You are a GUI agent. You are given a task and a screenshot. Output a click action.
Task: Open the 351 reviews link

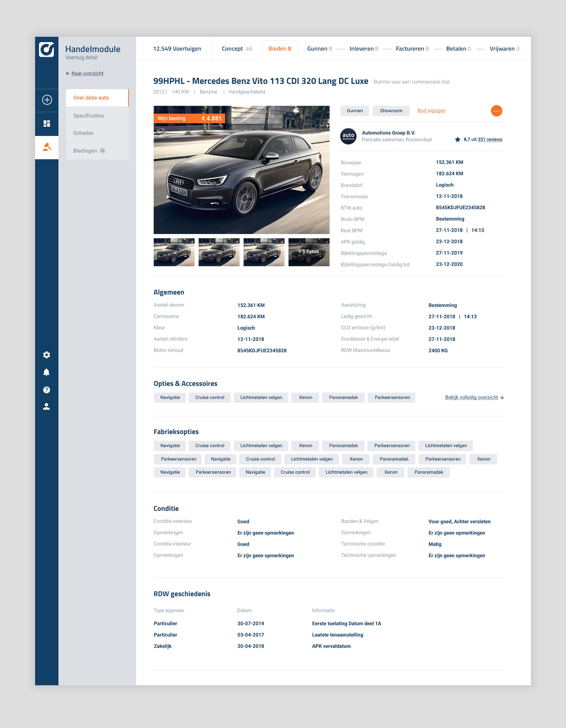(x=490, y=139)
